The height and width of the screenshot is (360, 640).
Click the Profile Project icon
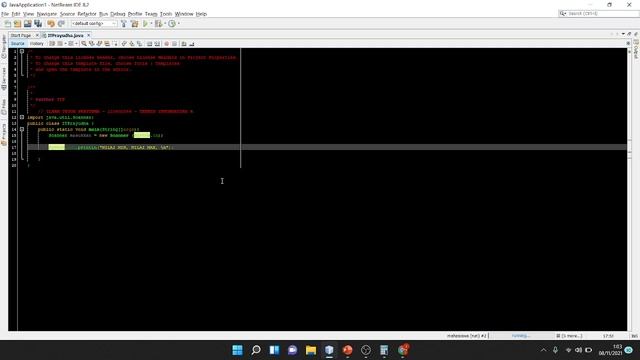pyautogui.click(x=172, y=24)
